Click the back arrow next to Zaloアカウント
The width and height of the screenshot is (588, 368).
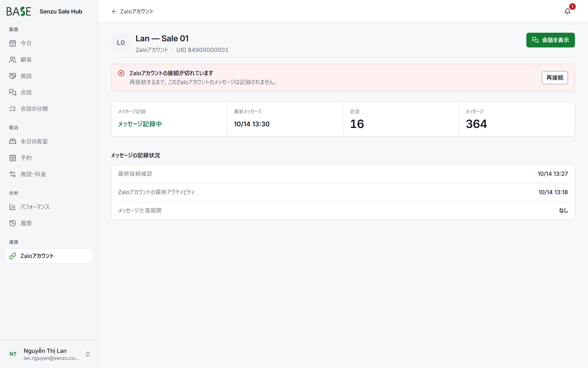114,11
